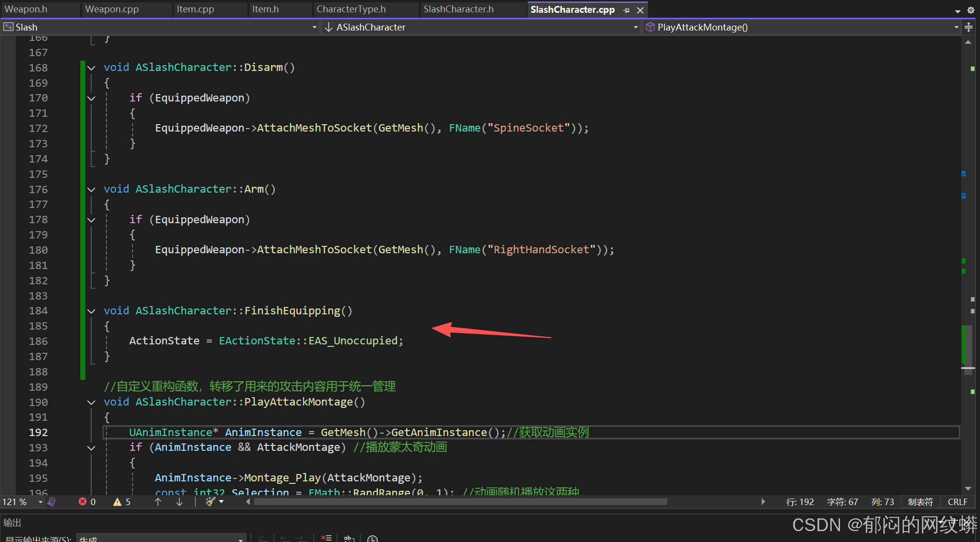Click the warnings count button
Screen dimensions: 980x542
click(122, 502)
